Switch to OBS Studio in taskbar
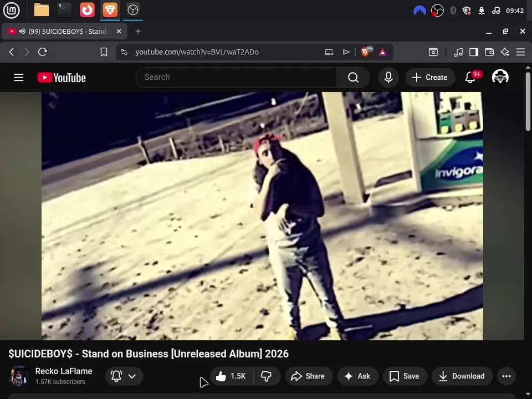 pyautogui.click(x=132, y=10)
